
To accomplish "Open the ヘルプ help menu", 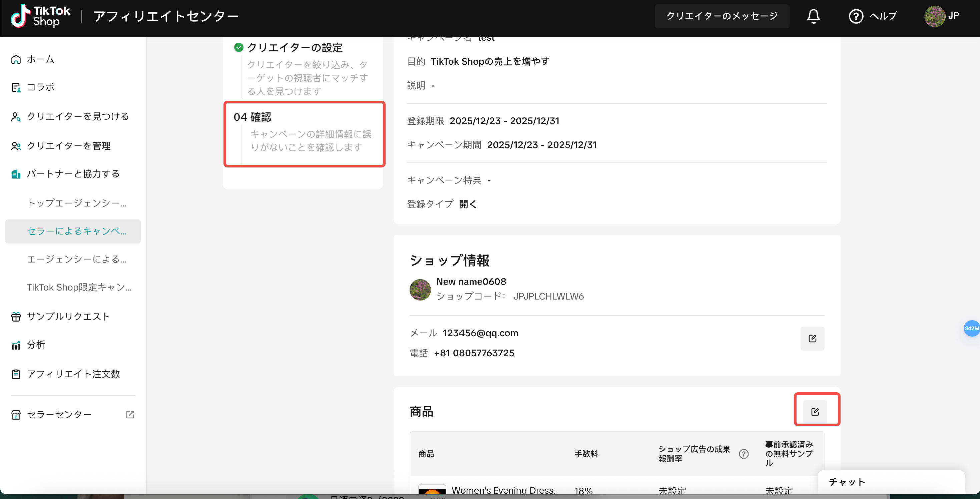I will [x=873, y=16].
